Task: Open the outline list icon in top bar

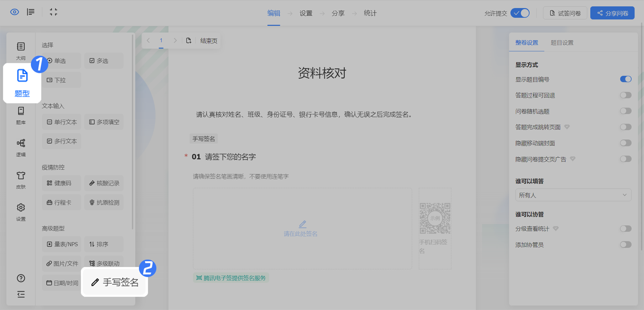Action: 31,12
